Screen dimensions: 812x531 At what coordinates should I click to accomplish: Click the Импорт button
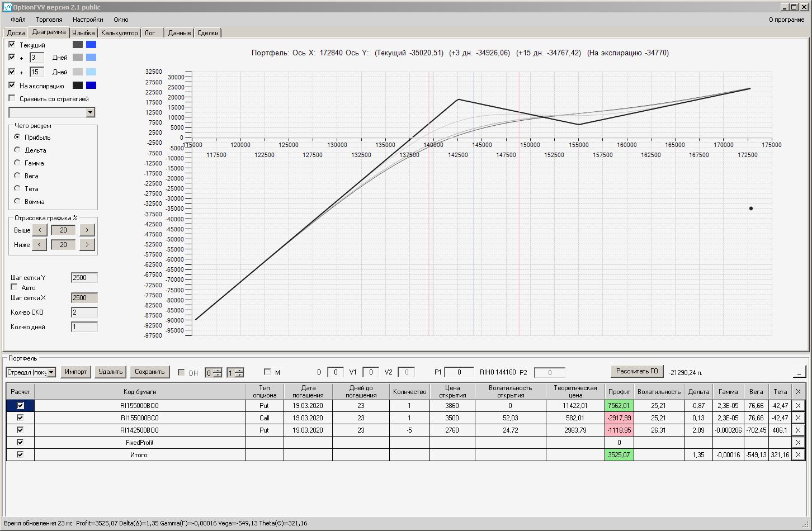[75, 372]
